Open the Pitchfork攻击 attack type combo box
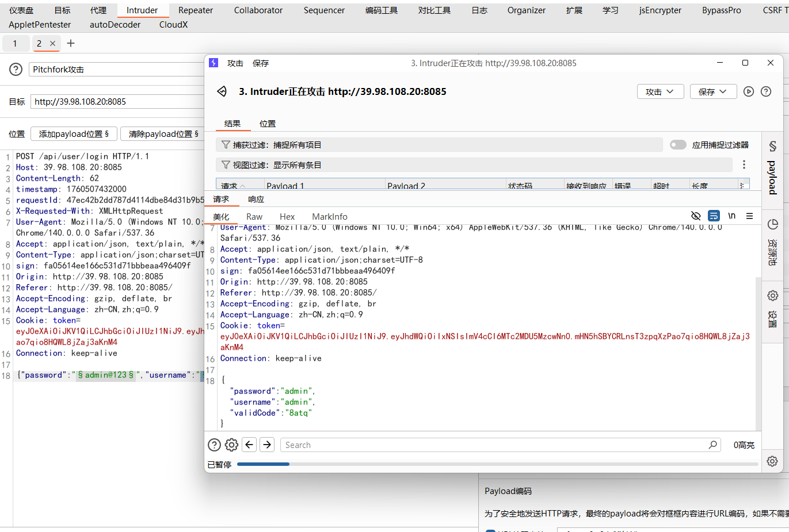Viewport: 789px width, 532px height. [x=116, y=70]
